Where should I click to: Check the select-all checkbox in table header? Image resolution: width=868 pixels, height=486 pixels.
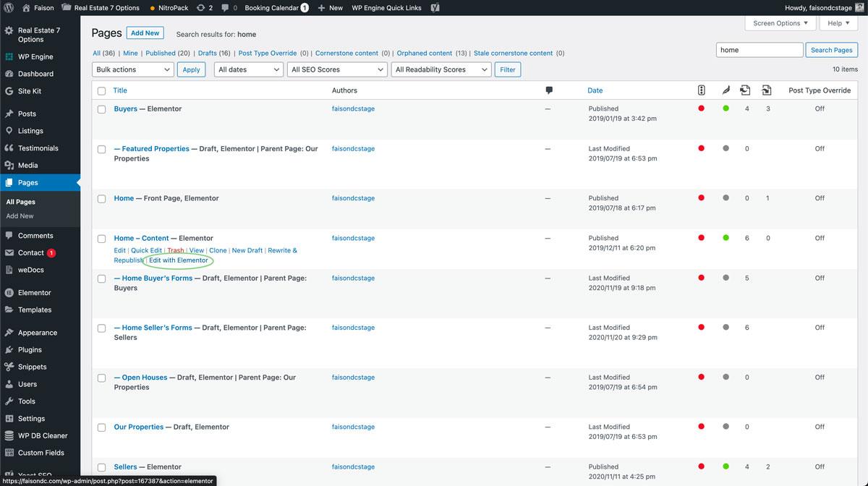pos(101,91)
